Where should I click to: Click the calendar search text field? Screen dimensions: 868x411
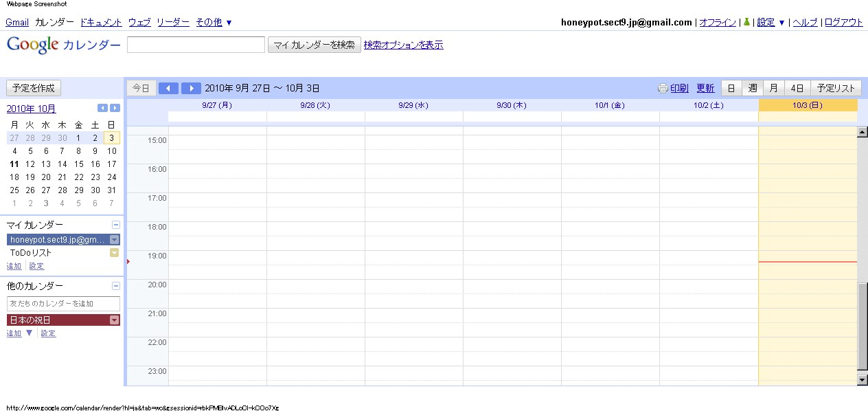pyautogui.click(x=196, y=45)
